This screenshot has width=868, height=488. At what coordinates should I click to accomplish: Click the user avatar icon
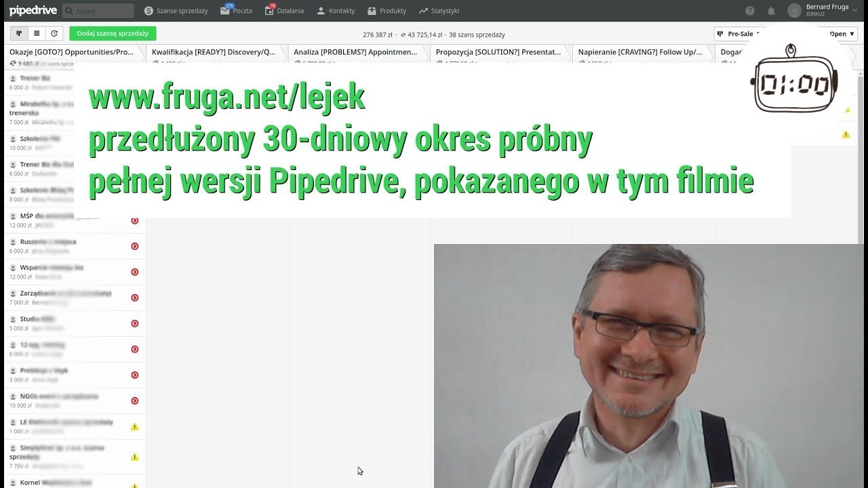click(794, 11)
